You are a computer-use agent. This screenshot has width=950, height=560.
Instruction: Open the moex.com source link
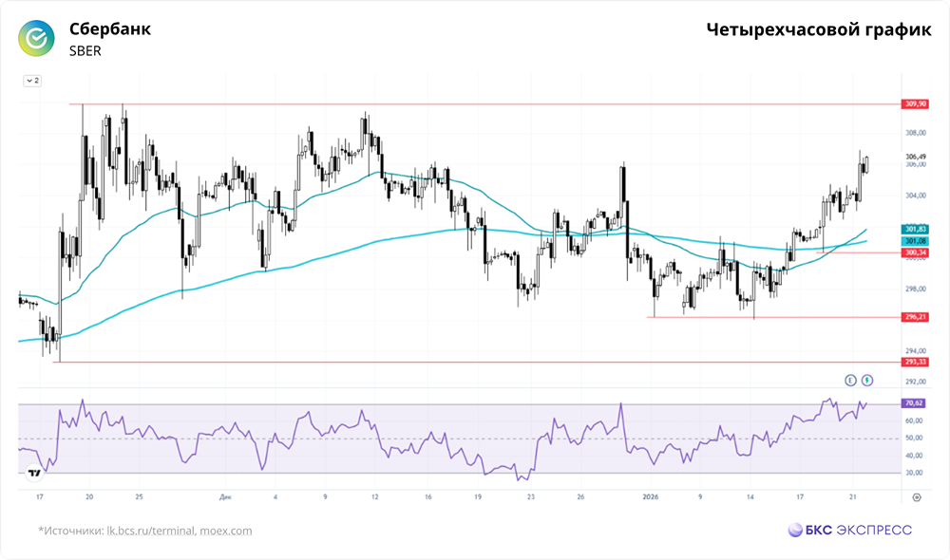coord(226,531)
